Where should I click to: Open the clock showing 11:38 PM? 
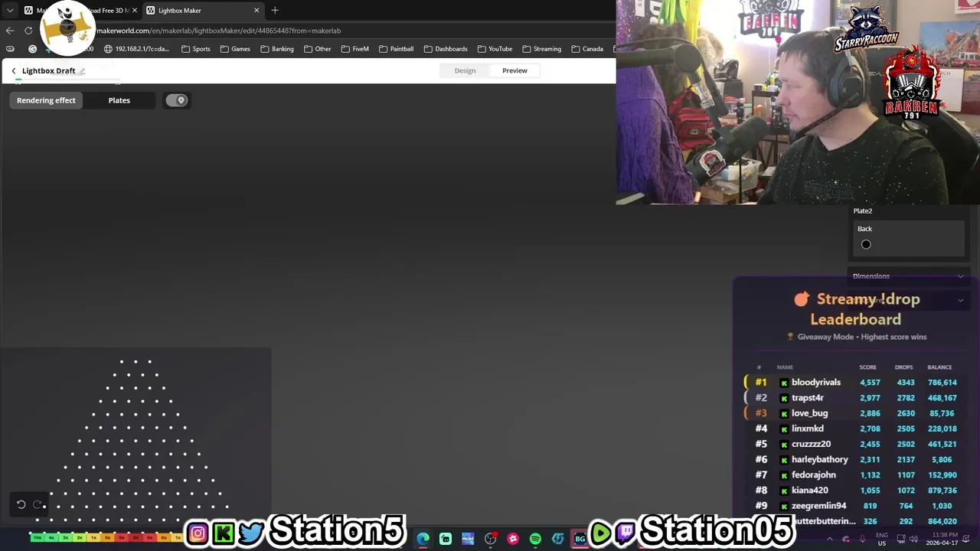point(942,539)
